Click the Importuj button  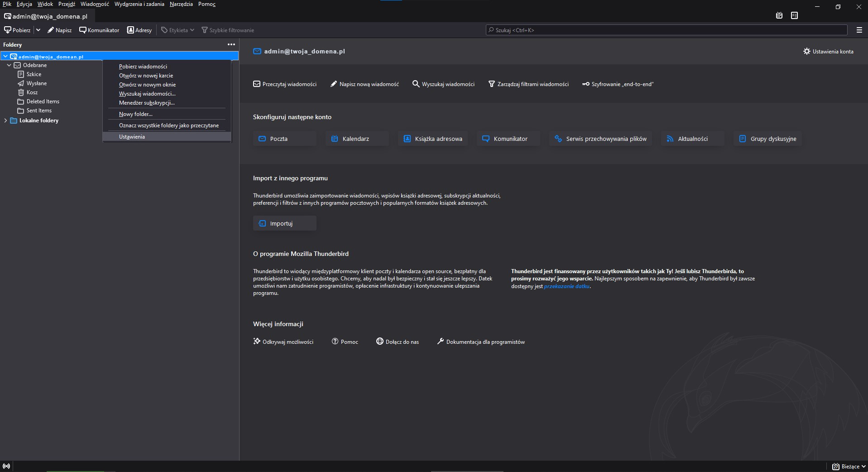[x=284, y=223]
